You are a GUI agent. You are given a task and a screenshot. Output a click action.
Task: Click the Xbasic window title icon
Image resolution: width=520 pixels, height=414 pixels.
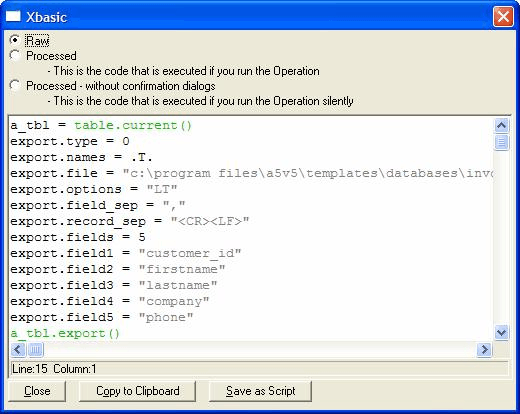click(13, 17)
